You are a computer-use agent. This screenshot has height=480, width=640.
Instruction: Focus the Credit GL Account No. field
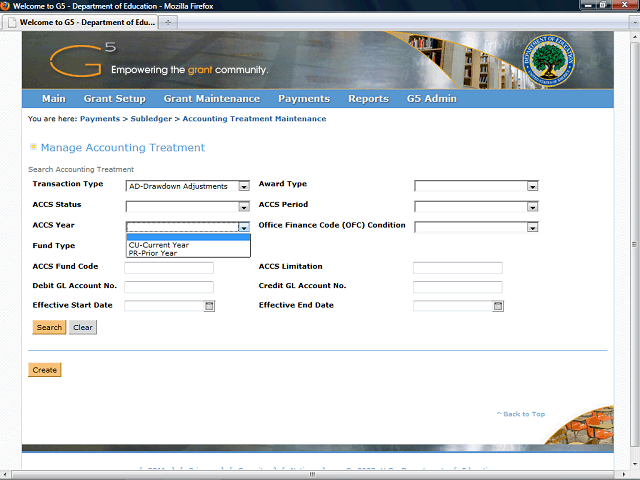pyautogui.click(x=458, y=287)
